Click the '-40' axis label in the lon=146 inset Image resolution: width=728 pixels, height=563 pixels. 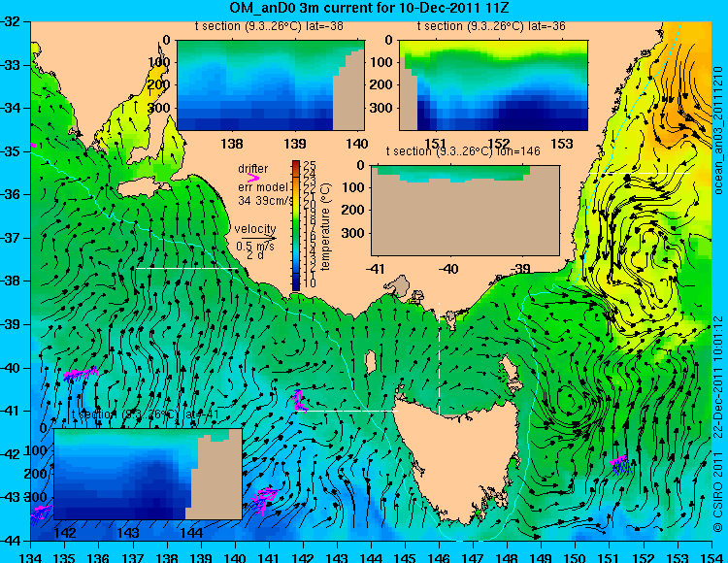[x=448, y=269]
